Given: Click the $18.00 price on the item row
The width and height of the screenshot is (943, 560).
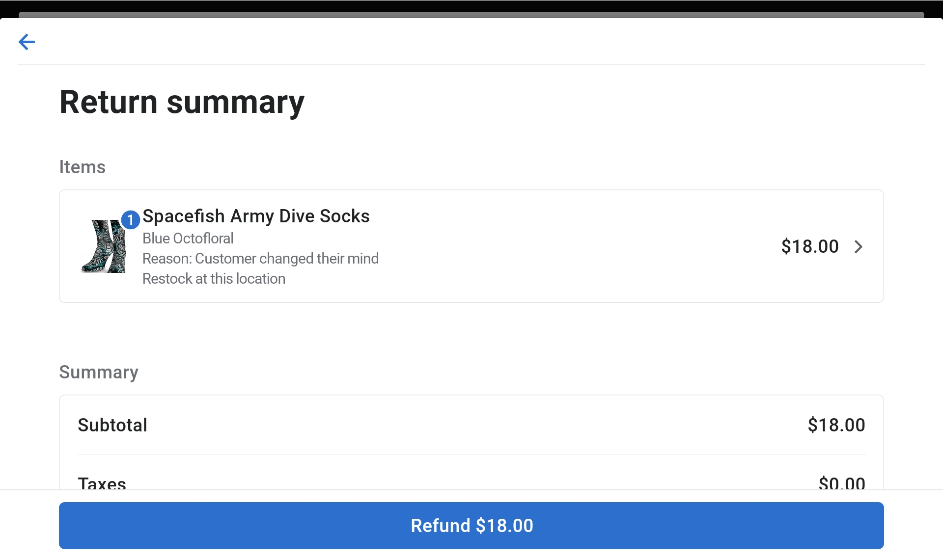Looking at the screenshot, I should click(x=809, y=246).
